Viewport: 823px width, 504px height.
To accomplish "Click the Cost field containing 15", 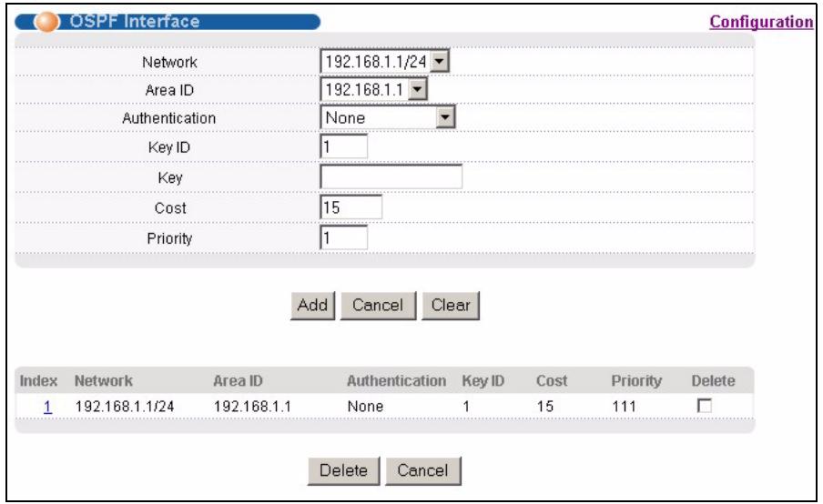I will [351, 207].
